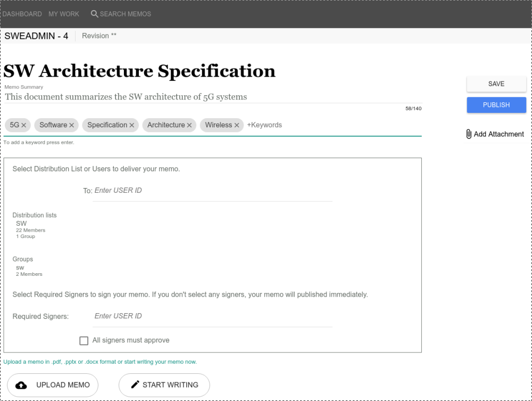Focus the To user ID field
Screen dimensions: 532x401
[x=213, y=191]
